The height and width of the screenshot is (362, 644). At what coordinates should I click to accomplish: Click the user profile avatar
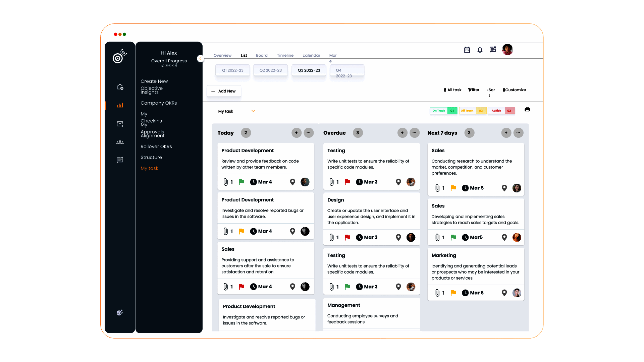pyautogui.click(x=507, y=50)
